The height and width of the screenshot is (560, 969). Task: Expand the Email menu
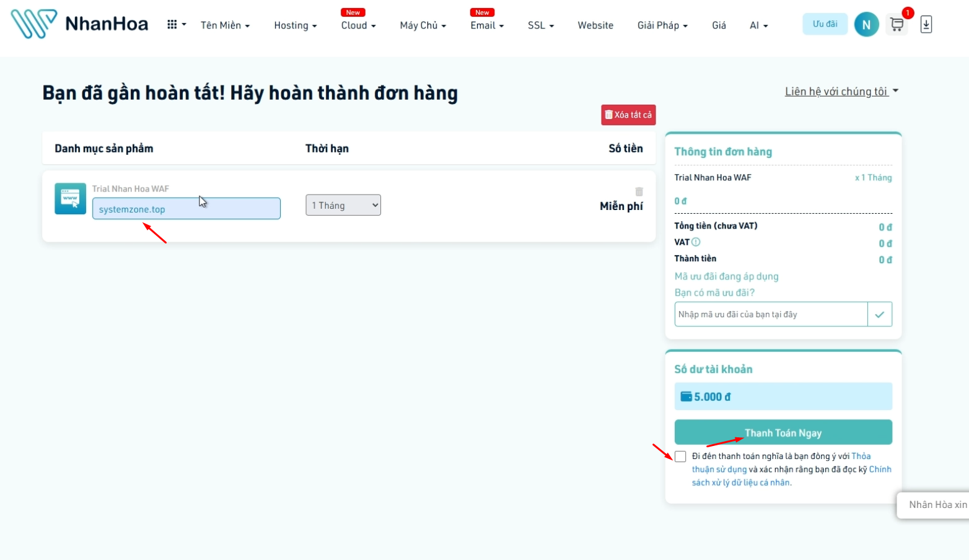coord(487,25)
